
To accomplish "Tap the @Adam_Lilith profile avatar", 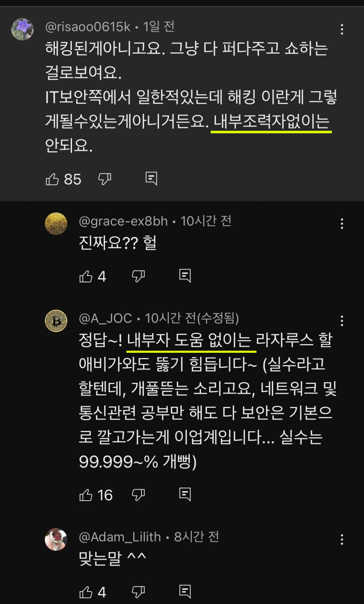I will (x=56, y=539).
